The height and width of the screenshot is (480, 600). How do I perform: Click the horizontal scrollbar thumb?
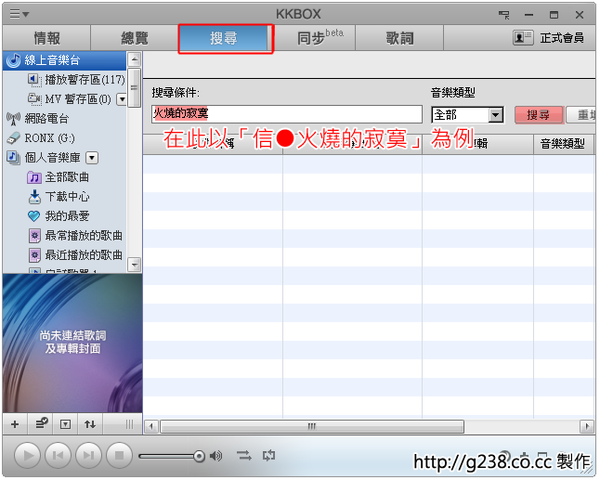312,426
